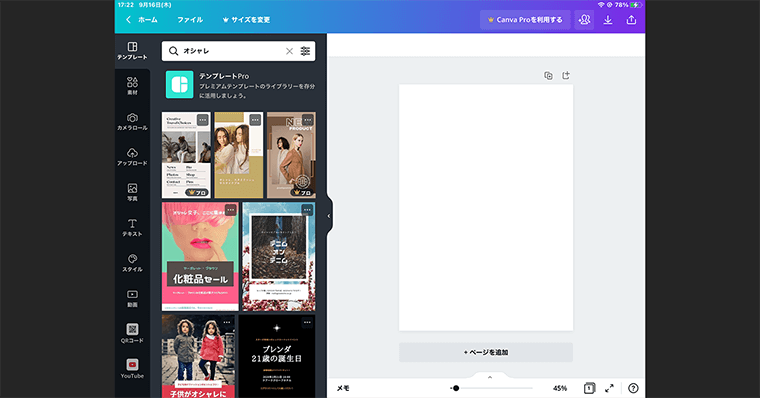Click the 45% zoom value
The image size is (760, 398).
(x=560, y=388)
